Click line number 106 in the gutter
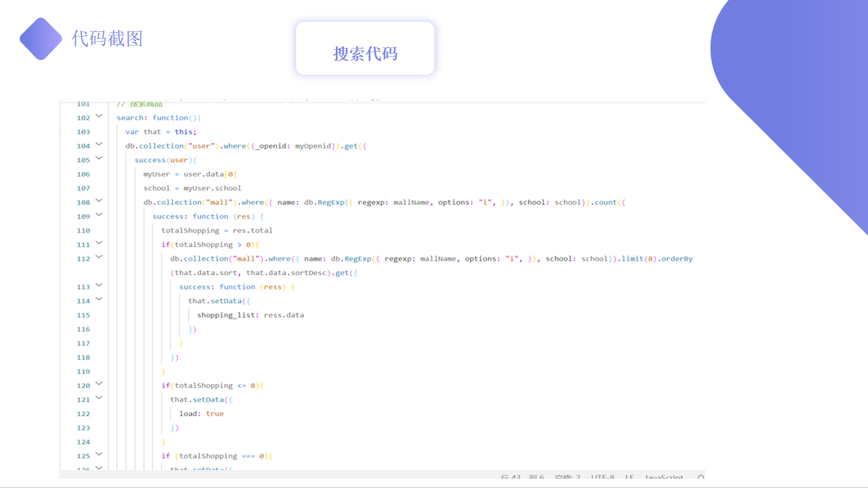Viewport: 868px width, 488px height. (x=83, y=175)
